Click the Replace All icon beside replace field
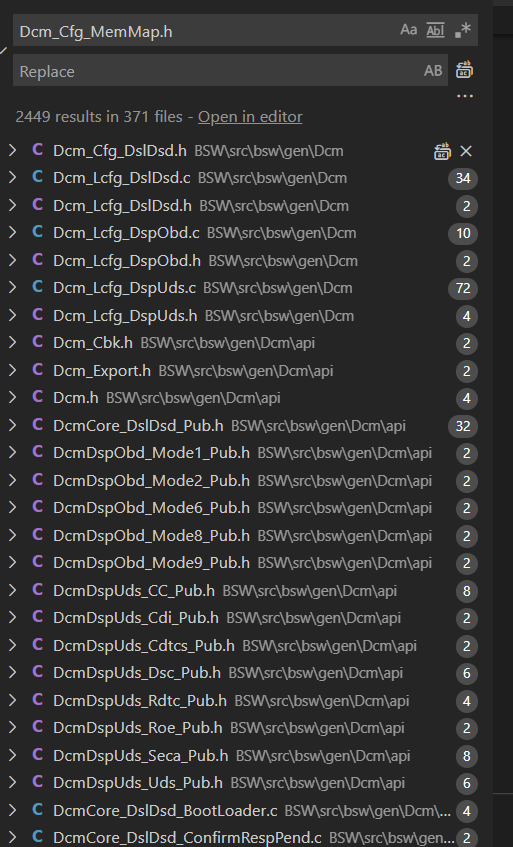Viewport: 513px width, 847px height. coord(464,70)
